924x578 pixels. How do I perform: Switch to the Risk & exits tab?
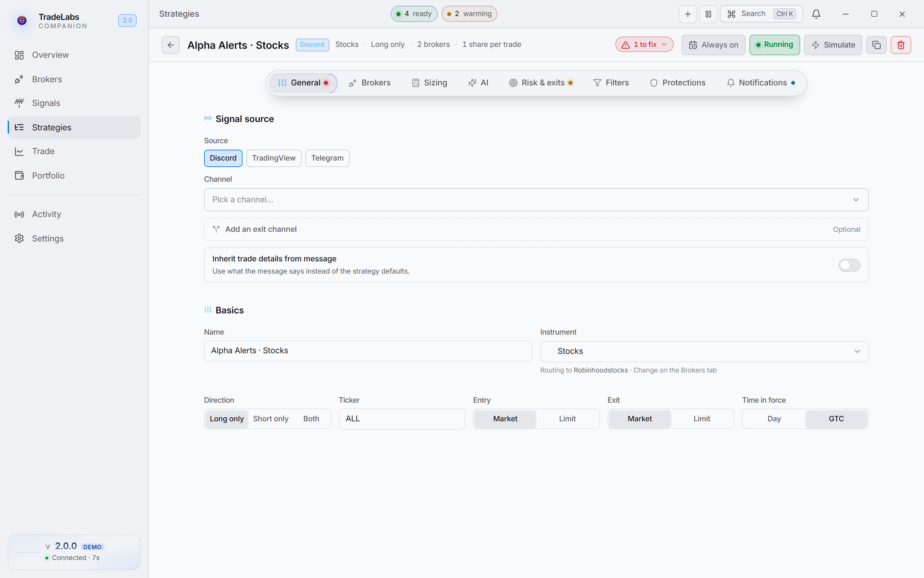pos(541,83)
